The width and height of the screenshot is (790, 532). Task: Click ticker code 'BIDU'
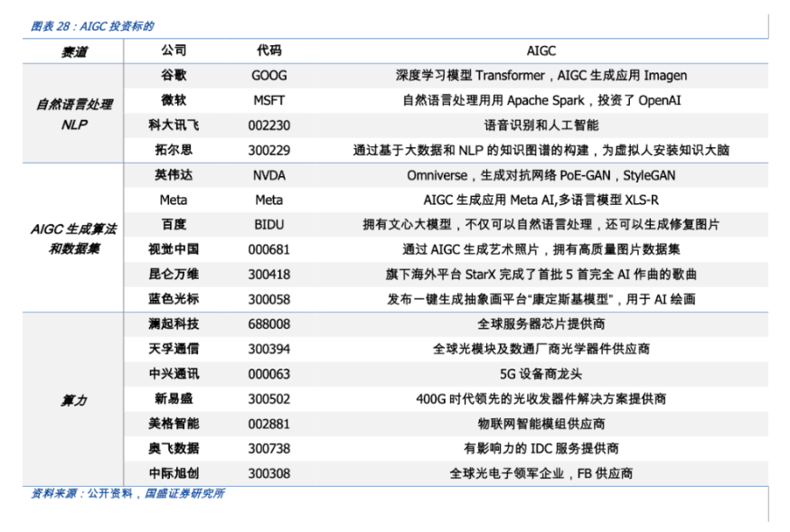click(269, 225)
